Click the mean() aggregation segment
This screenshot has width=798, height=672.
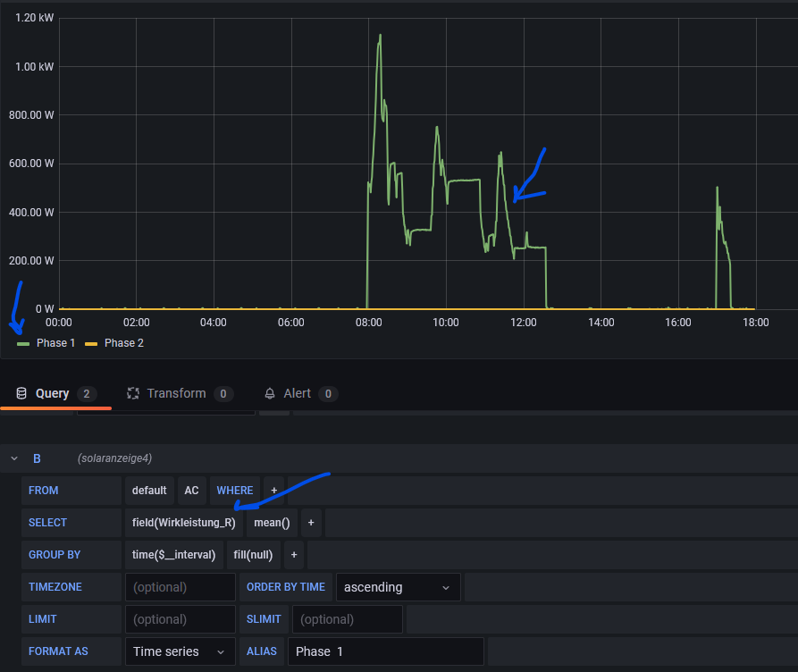[x=272, y=523]
